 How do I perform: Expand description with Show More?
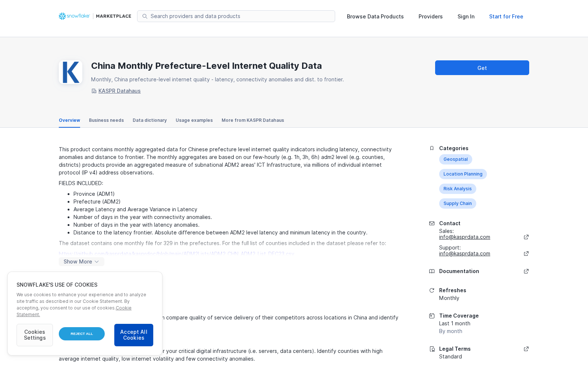point(82,262)
